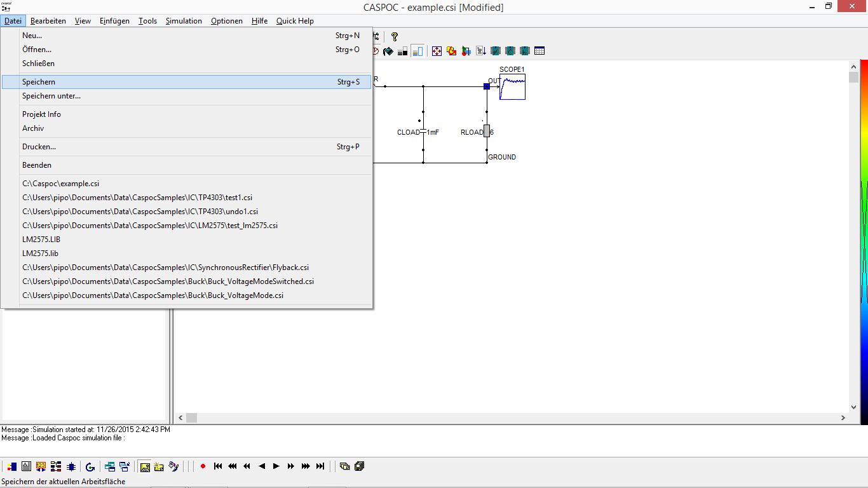This screenshot has width=868, height=488.
Task: Click the double rewind arrow button
Action: (247, 466)
